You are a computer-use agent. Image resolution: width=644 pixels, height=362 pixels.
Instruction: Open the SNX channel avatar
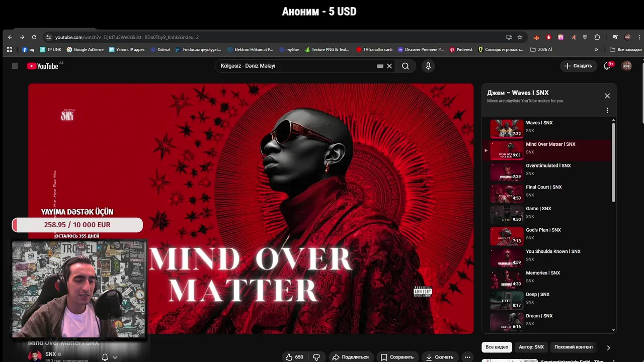(x=35, y=356)
